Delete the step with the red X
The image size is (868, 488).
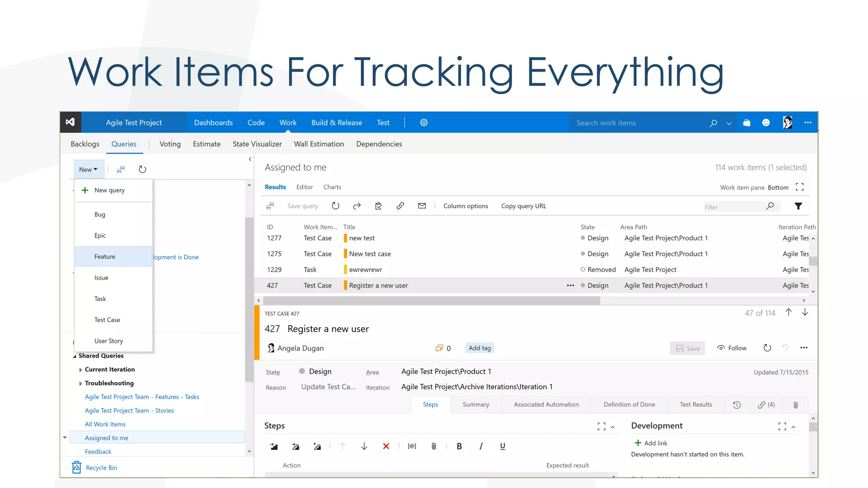386,446
